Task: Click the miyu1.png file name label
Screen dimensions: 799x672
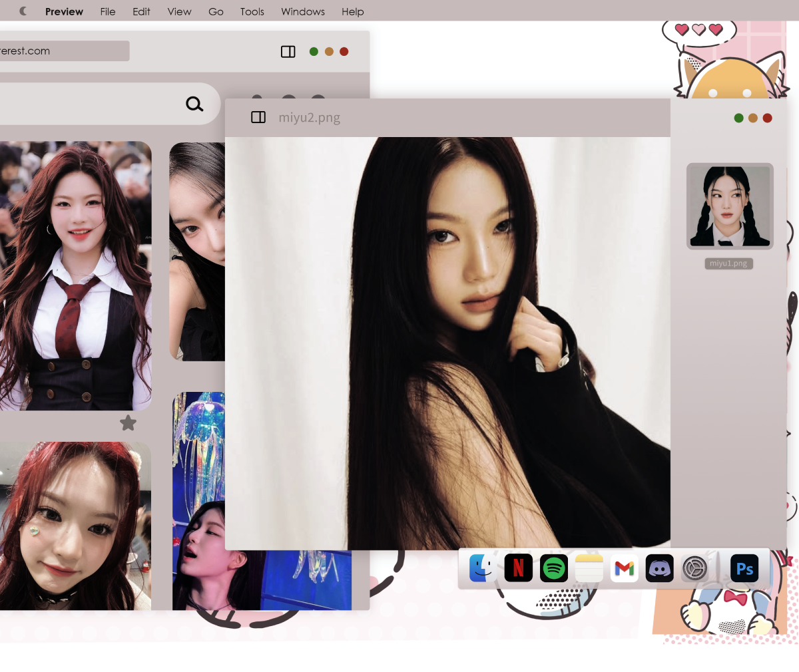Action: pos(729,263)
